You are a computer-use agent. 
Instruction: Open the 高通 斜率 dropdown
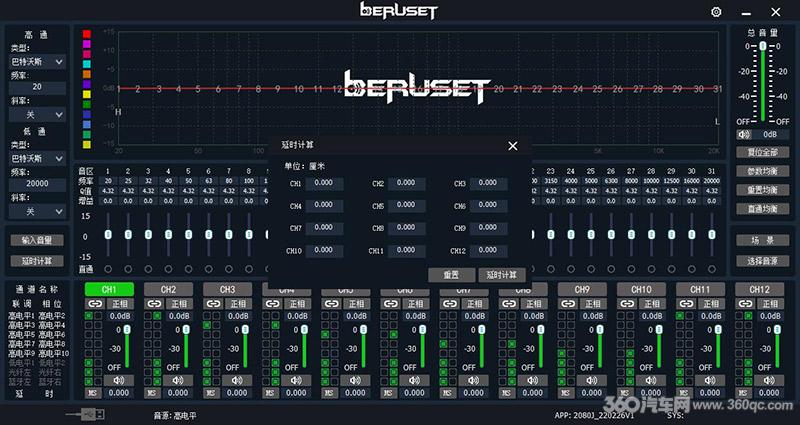(37, 115)
